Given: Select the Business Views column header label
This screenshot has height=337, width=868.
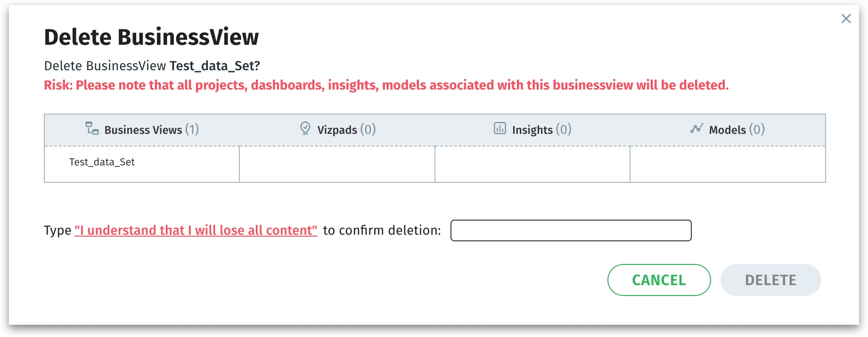Looking at the screenshot, I should coord(143,130).
